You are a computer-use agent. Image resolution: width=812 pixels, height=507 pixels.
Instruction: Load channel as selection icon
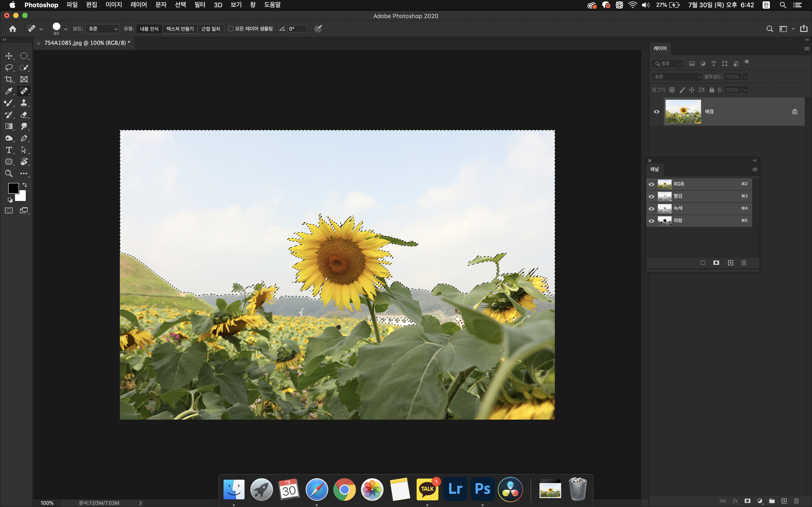703,263
